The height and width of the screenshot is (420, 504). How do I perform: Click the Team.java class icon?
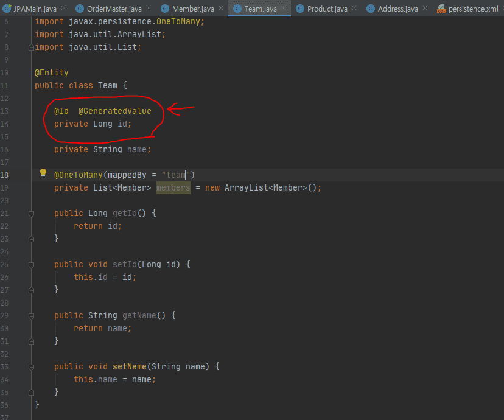(x=237, y=9)
